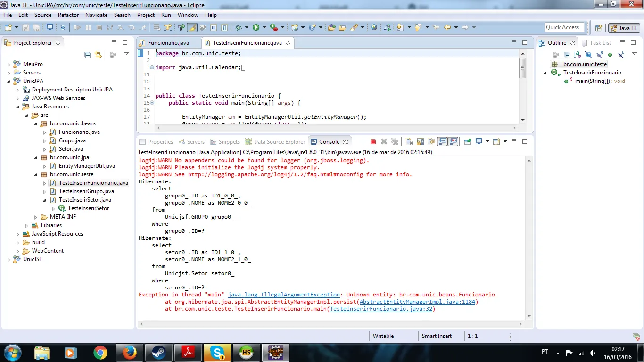
Task: Click the TesteInserirFuncionario.java:32 link in console
Action: (381, 309)
